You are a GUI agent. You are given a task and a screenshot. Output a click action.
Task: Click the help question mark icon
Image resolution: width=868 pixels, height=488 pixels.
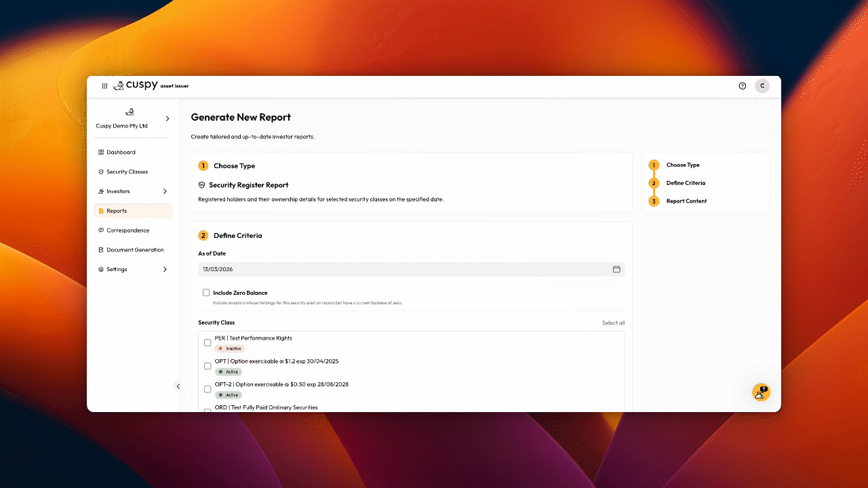point(743,86)
